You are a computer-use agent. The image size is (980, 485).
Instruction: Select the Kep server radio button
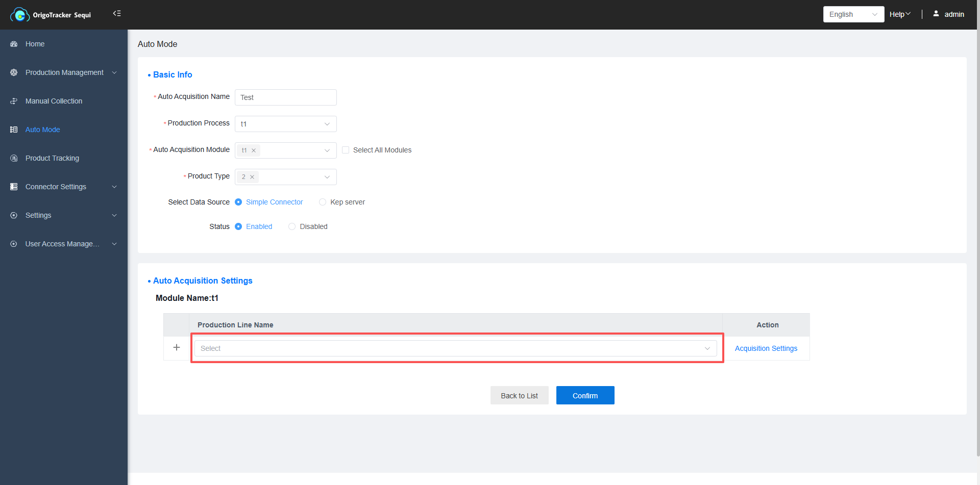click(323, 202)
